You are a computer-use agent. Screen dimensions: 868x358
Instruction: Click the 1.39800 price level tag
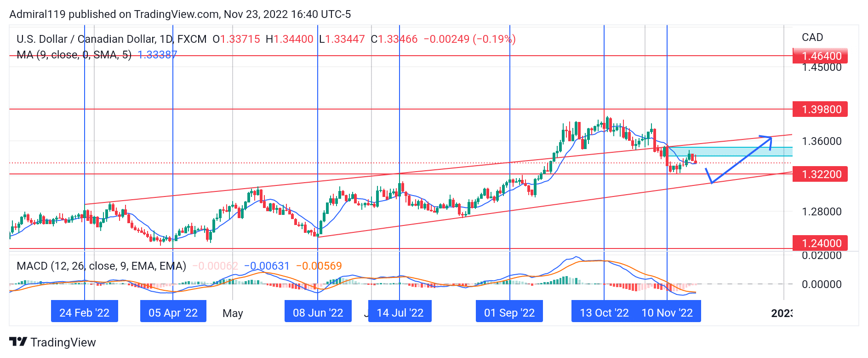(x=820, y=110)
